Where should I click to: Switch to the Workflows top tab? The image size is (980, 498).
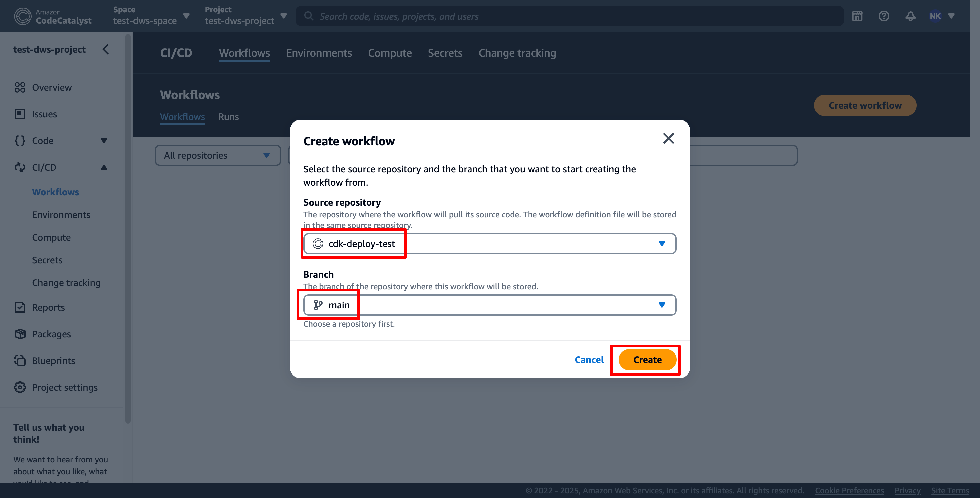pos(244,53)
